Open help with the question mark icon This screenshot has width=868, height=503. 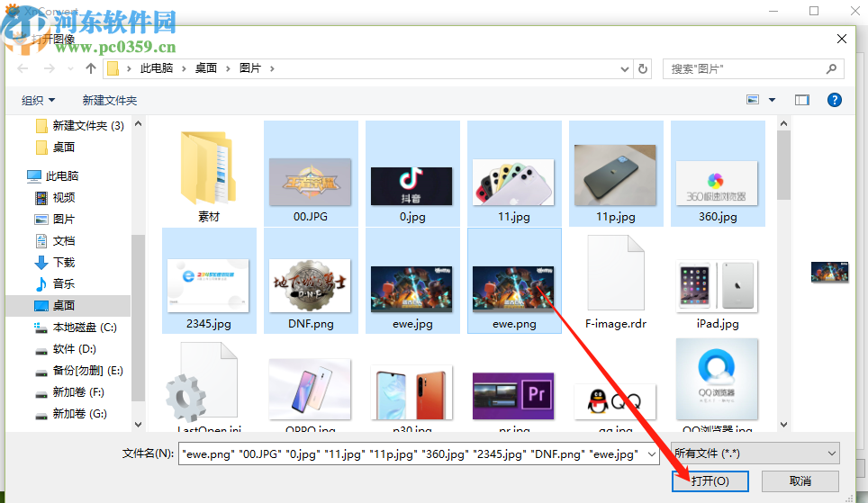[834, 100]
